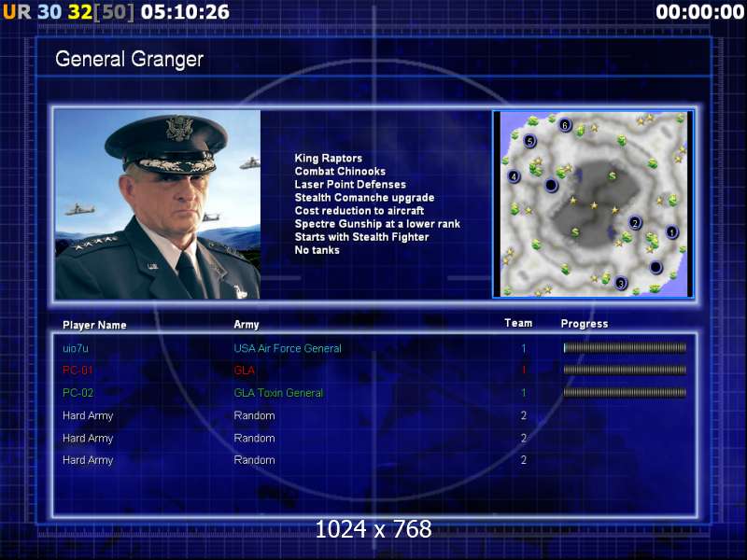Click the Laser Point Defenses line

(x=350, y=184)
